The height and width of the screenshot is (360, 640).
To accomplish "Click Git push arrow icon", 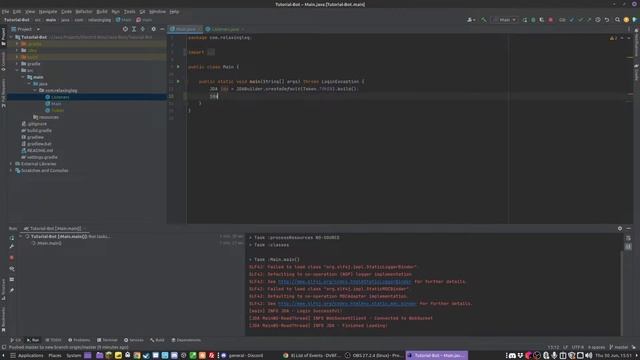I will point(589,20).
